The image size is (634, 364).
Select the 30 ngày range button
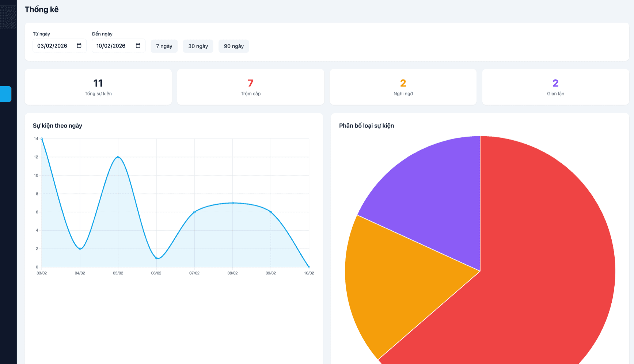pos(198,46)
